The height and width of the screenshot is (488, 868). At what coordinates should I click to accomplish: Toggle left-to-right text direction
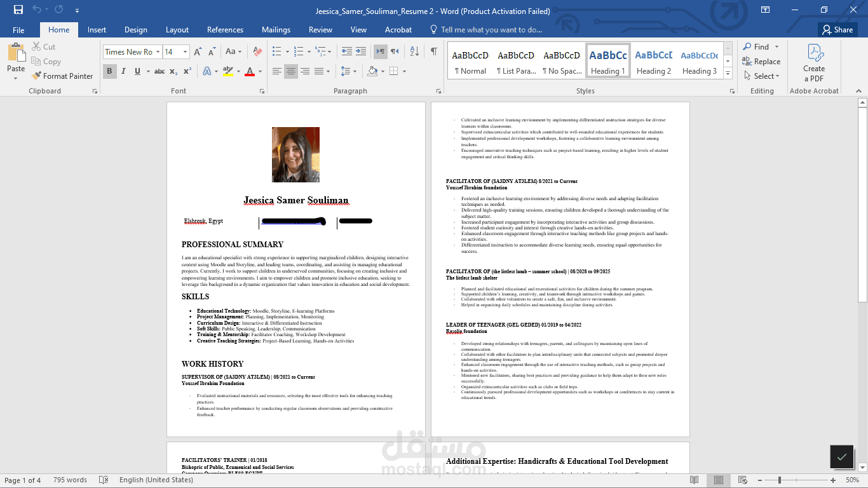pos(380,52)
